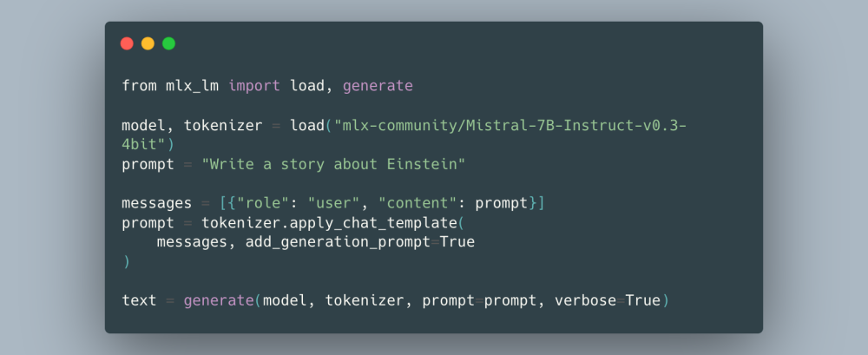Click the yellow minimize window dot

148,43
